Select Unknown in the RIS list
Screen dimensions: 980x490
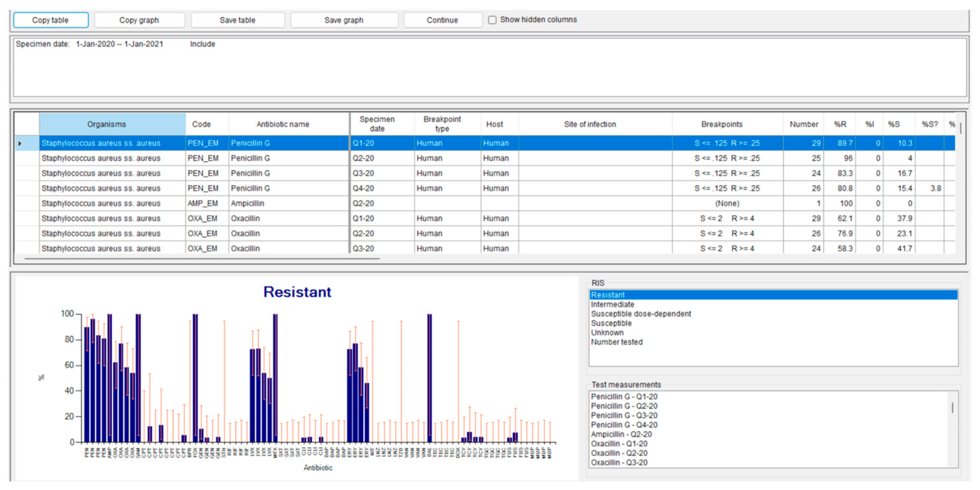(607, 333)
